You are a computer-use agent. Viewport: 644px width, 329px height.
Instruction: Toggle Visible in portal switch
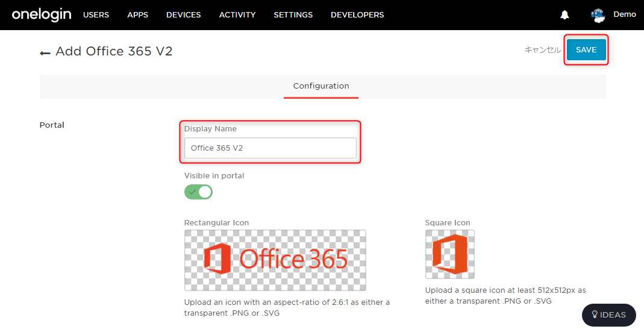198,192
